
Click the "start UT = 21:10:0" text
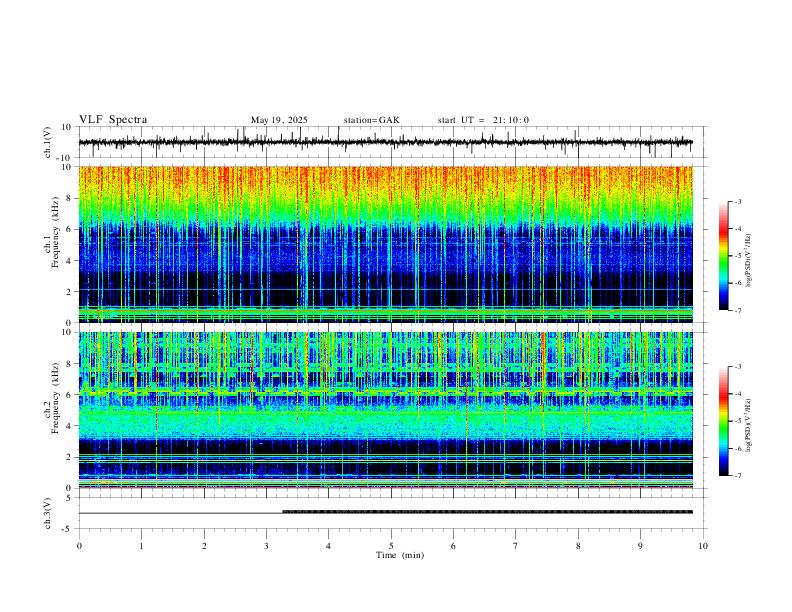[483, 120]
